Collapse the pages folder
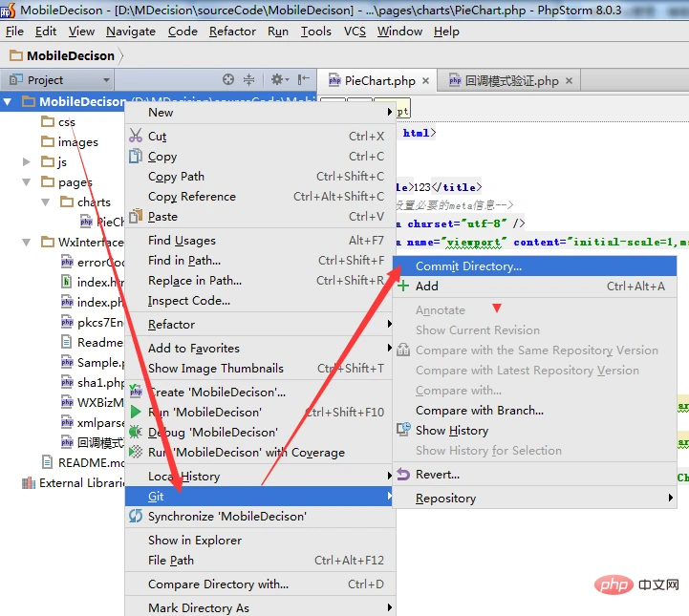Screen dimensions: 689x616 [27, 182]
